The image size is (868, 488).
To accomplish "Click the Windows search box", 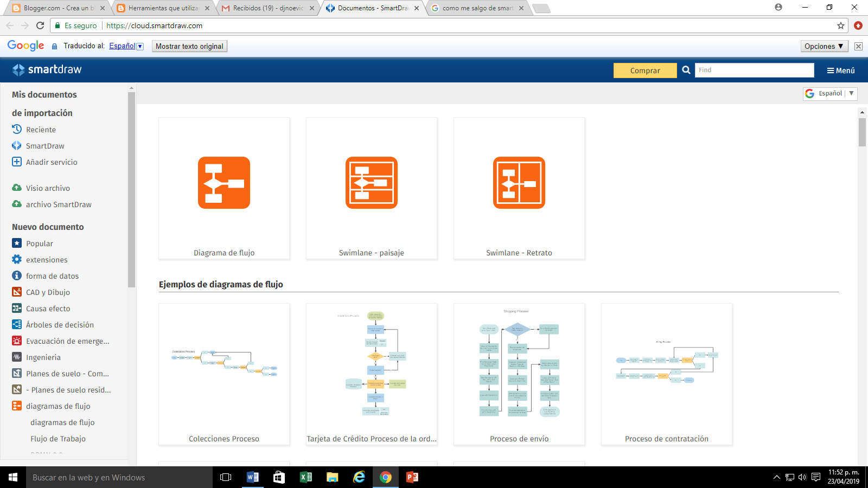I will tap(119, 477).
